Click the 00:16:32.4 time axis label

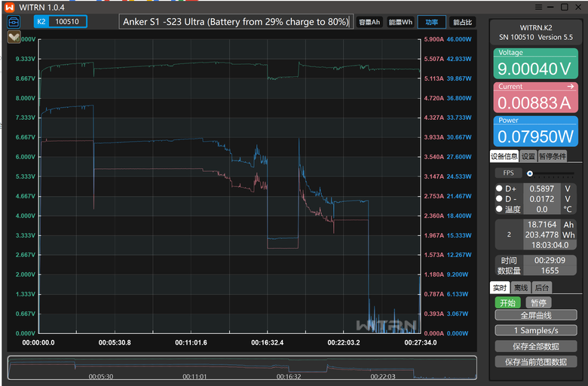pyautogui.click(x=268, y=342)
